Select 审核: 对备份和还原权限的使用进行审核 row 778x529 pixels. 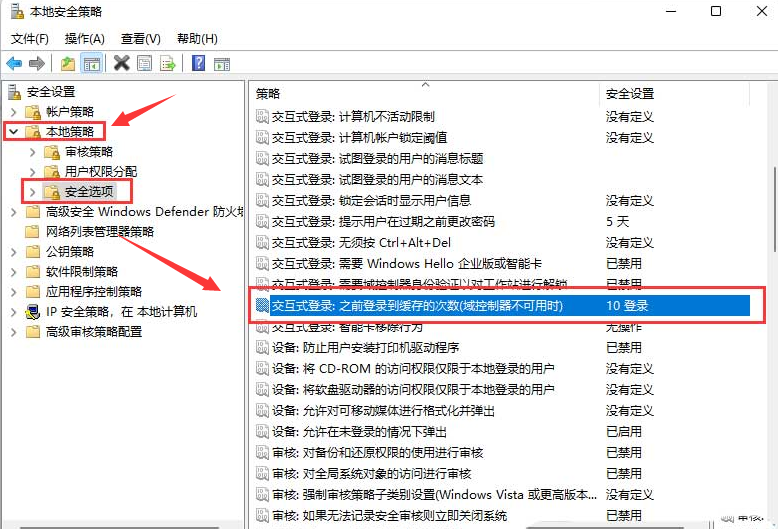(502, 452)
